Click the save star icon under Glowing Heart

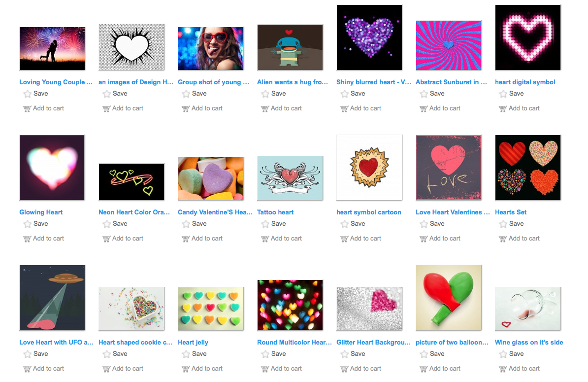(x=28, y=224)
